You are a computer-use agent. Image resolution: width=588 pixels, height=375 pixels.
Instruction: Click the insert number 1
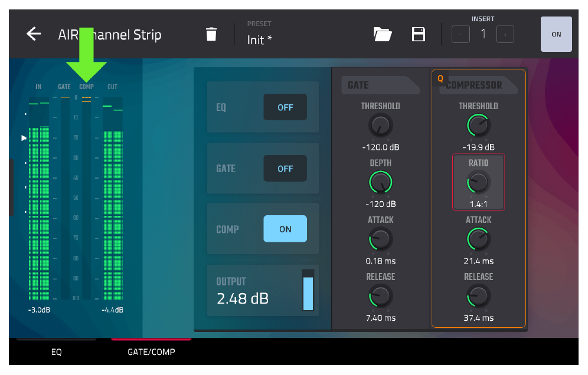483,34
